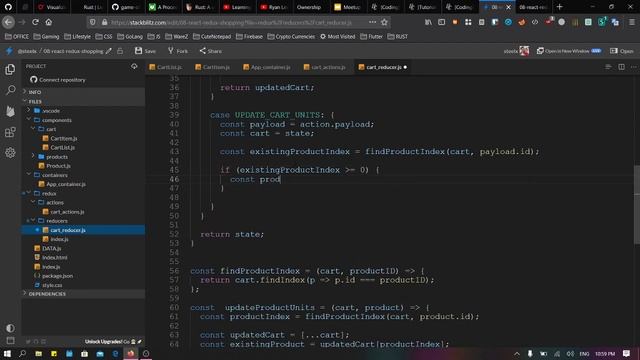Viewport: 640px width, 360px height.
Task: Click the browser reload button
Action: (x=36, y=22)
